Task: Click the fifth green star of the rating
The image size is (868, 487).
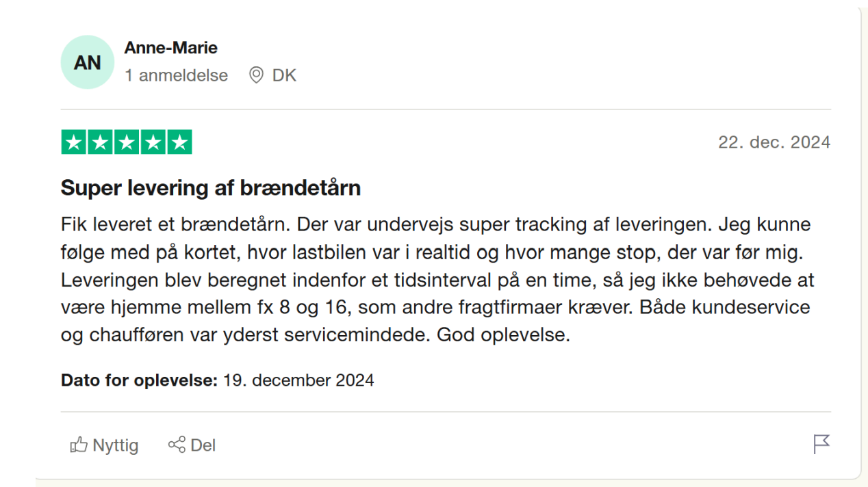Action: (179, 142)
